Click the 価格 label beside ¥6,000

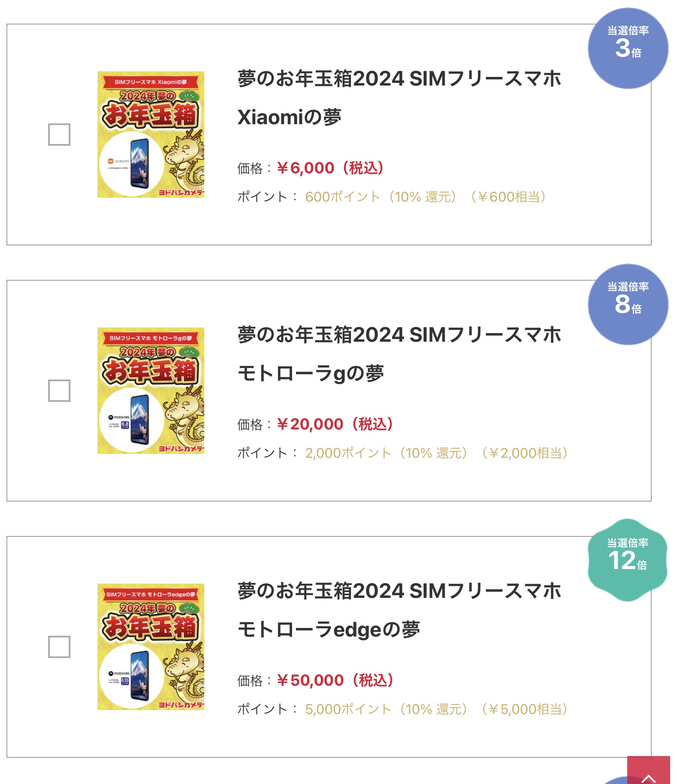coord(250,168)
